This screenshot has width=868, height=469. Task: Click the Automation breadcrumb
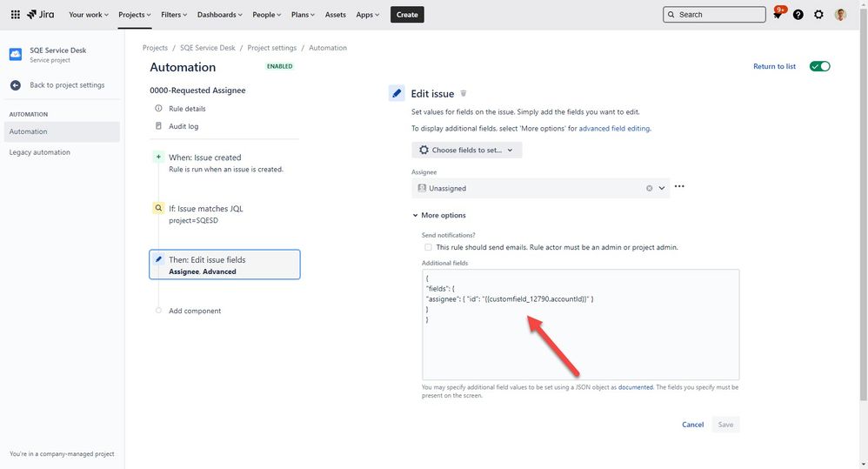[328, 48]
